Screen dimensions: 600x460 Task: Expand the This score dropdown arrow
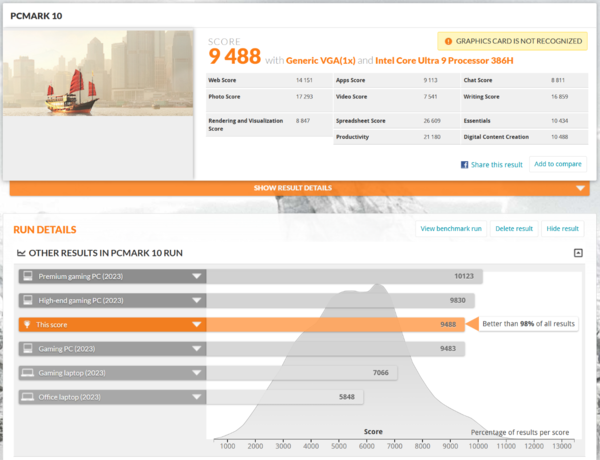point(197,325)
